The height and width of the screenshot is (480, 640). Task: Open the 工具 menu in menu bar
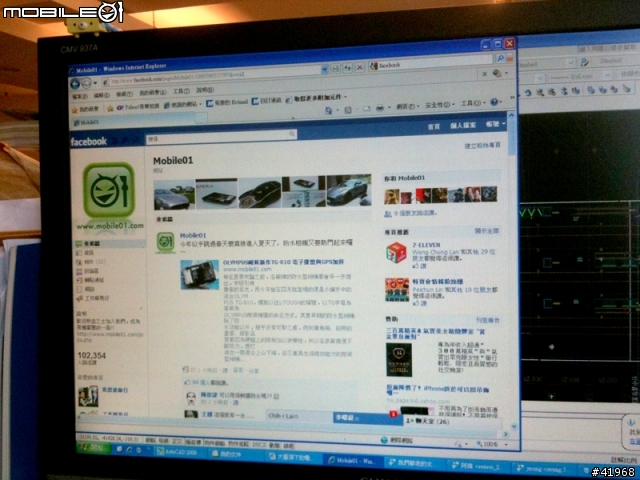181,91
